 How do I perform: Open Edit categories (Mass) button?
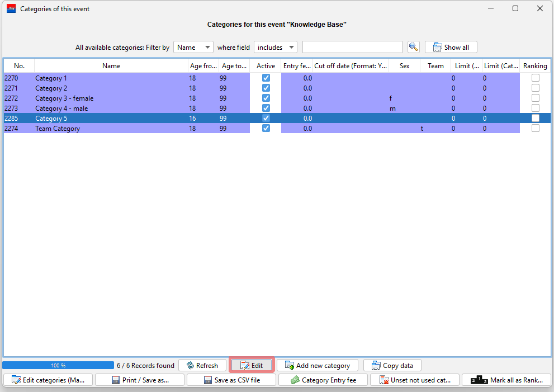point(48,380)
